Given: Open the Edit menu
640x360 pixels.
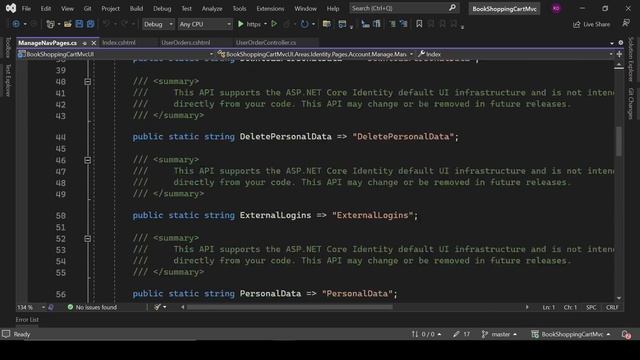Looking at the screenshot, I should [46, 8].
